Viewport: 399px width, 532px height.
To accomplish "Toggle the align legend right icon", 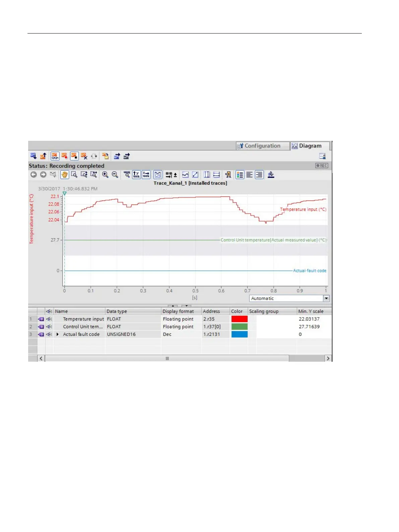I will tap(259, 175).
